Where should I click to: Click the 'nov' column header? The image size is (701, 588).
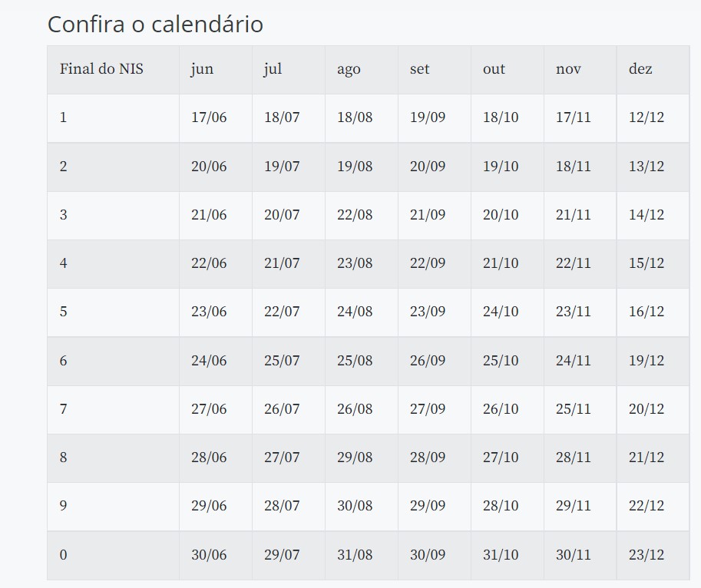[x=568, y=69]
